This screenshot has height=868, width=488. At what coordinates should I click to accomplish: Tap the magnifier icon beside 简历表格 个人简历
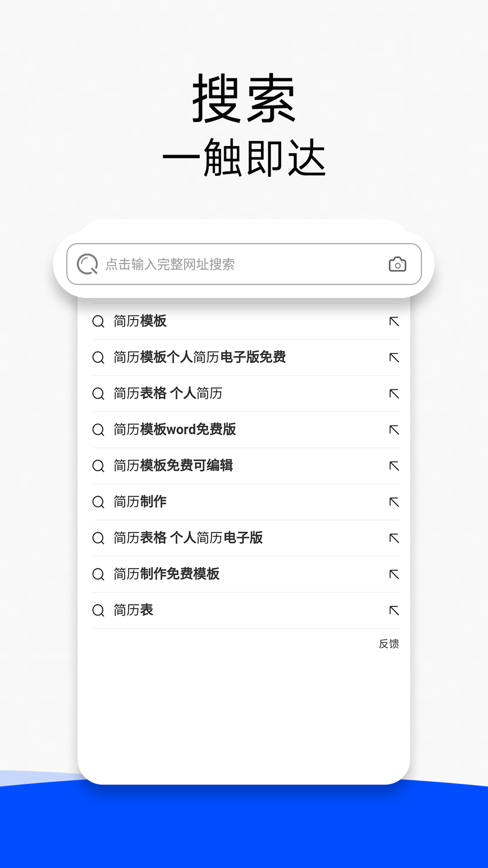click(x=98, y=394)
